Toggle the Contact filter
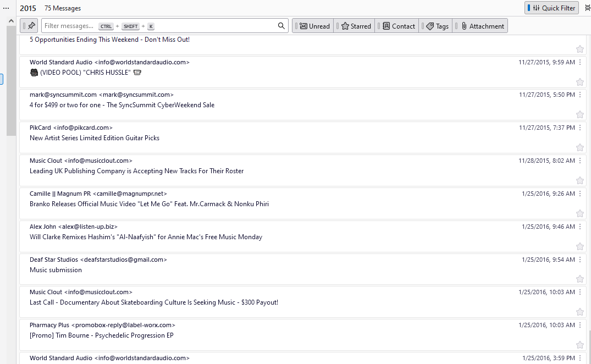This screenshot has width=591, height=364. (396, 26)
